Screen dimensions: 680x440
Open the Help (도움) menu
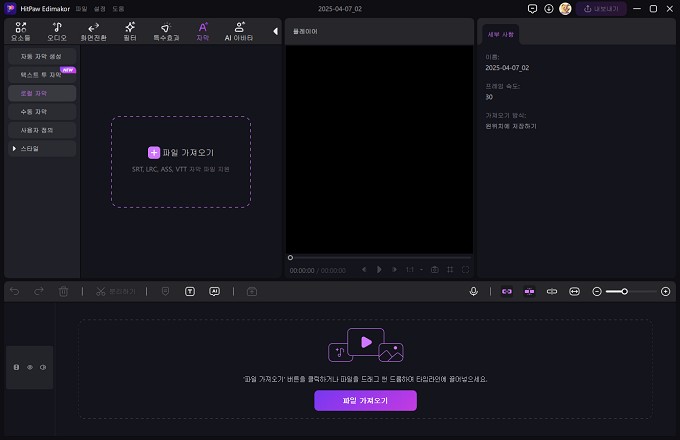coord(118,9)
